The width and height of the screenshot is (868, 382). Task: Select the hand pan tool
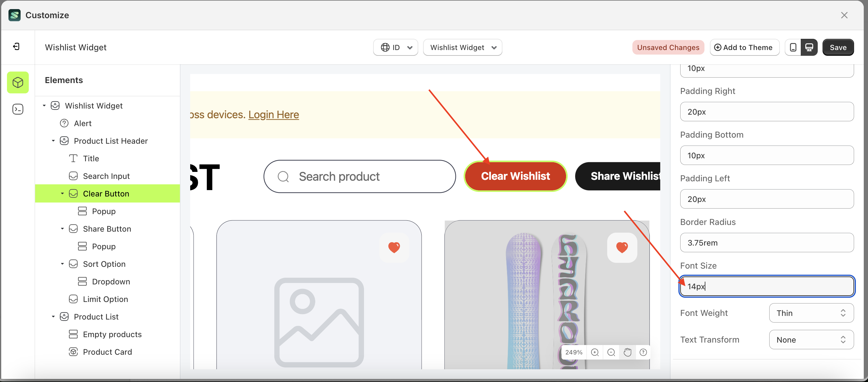click(627, 352)
